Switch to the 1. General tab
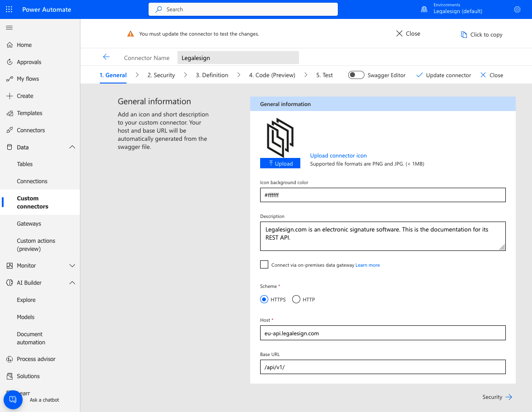The image size is (532, 412). tap(113, 75)
